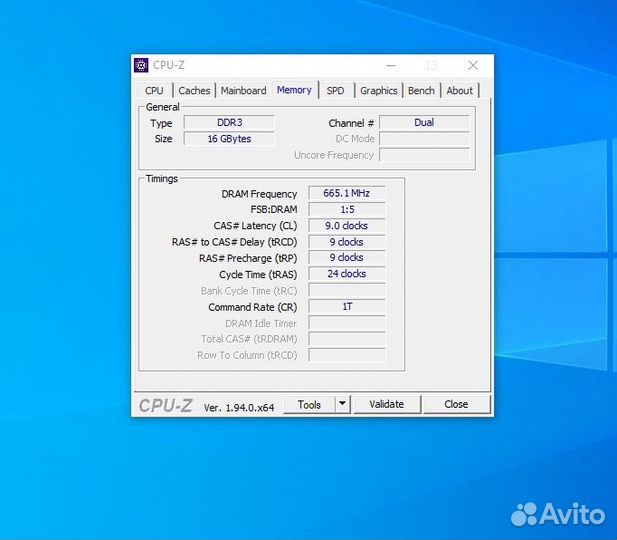This screenshot has height=540, width=617.
Task: Click the RAS# Precharge (tRP) label
Action: [248, 259]
